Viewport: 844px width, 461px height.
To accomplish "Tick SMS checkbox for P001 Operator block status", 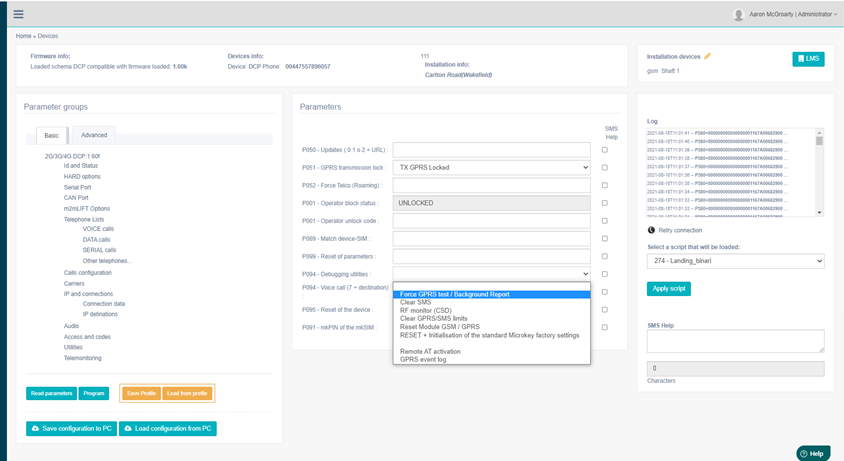I will pyautogui.click(x=604, y=203).
